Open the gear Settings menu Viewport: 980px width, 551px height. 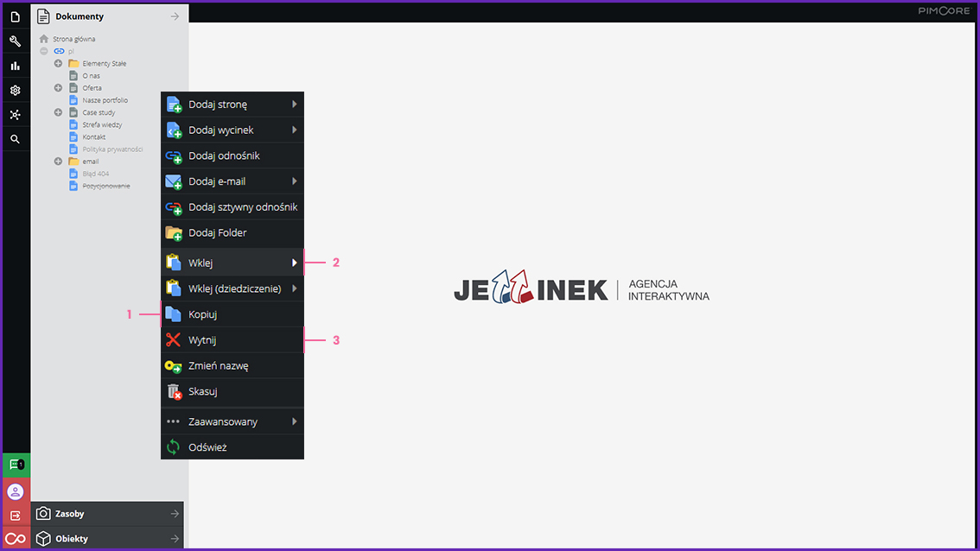(x=15, y=90)
